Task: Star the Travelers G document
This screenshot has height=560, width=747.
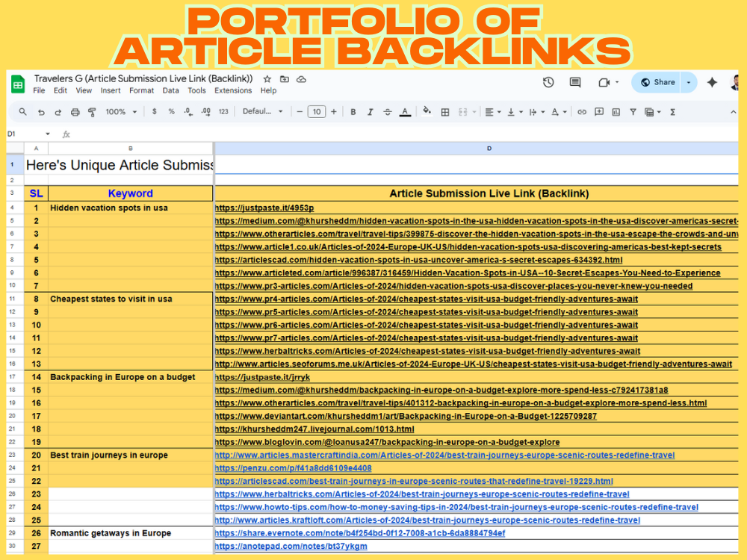Action: [267, 79]
